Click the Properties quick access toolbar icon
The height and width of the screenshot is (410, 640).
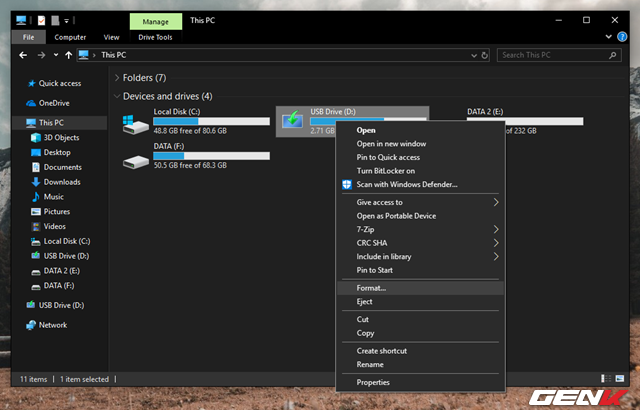coord(41,20)
